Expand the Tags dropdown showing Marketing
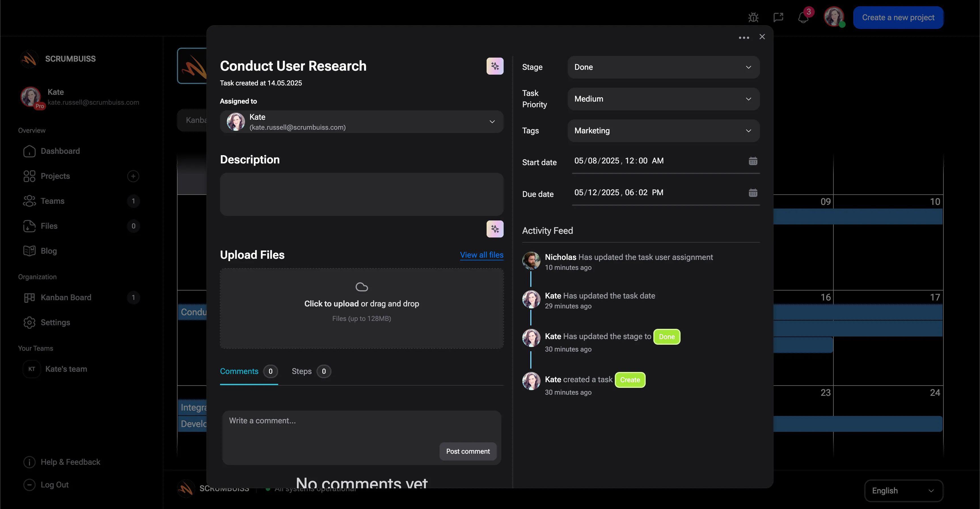The height and width of the screenshot is (509, 980). pyautogui.click(x=663, y=131)
